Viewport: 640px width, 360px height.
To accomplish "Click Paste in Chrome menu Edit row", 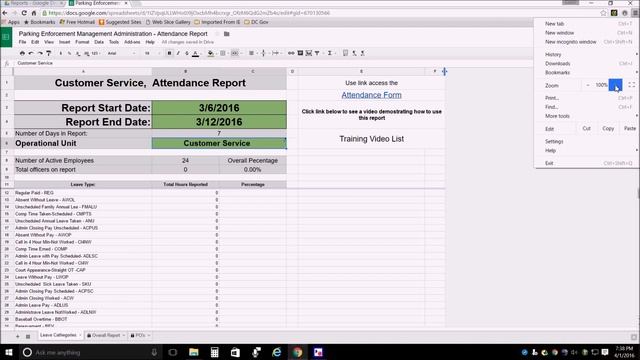I will click(629, 129).
